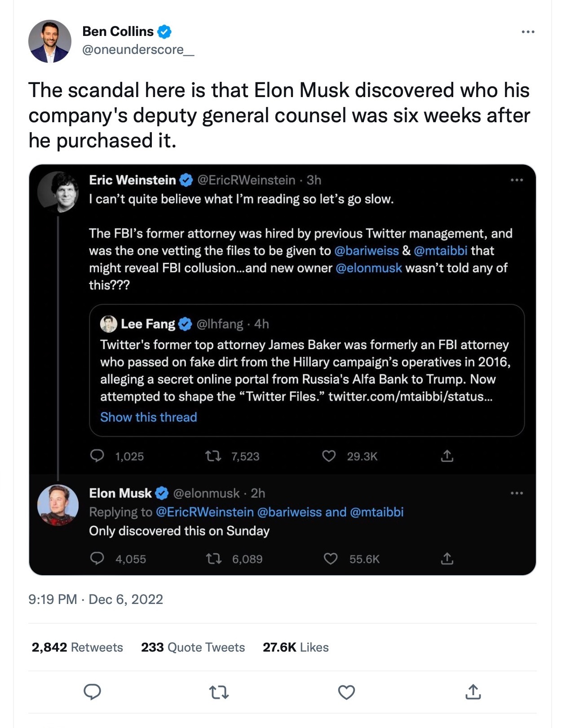Click the reply icon on Eric Weinstein's tweet
This screenshot has height=728, width=566.
(97, 456)
